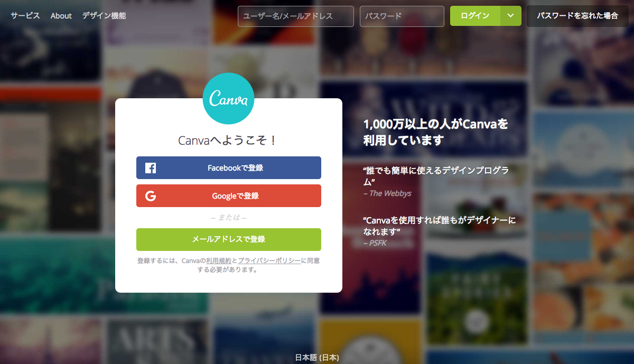Click the 1,000万以上の人がCanvaを利用しています headline
The image size is (634, 364).
(x=436, y=133)
